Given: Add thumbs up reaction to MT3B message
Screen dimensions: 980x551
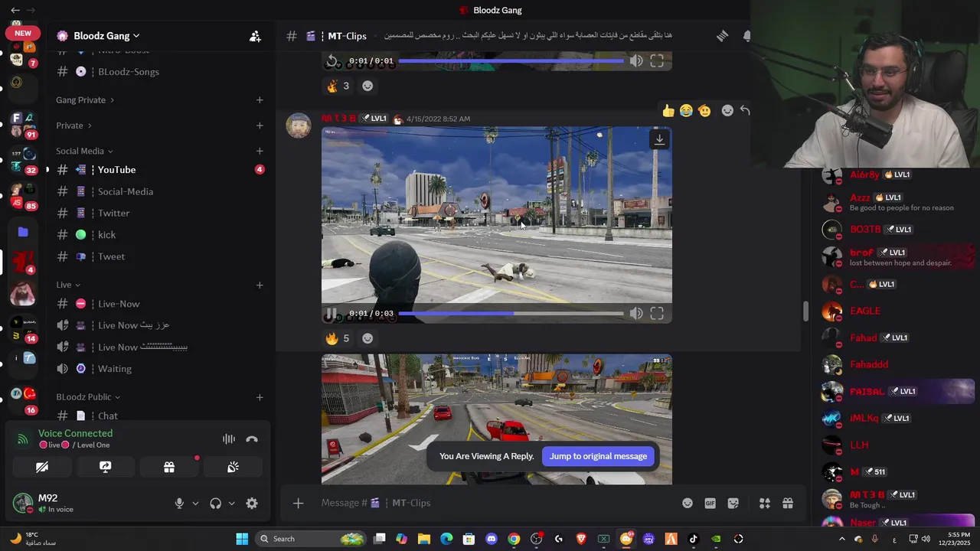Looking at the screenshot, I should [x=668, y=111].
